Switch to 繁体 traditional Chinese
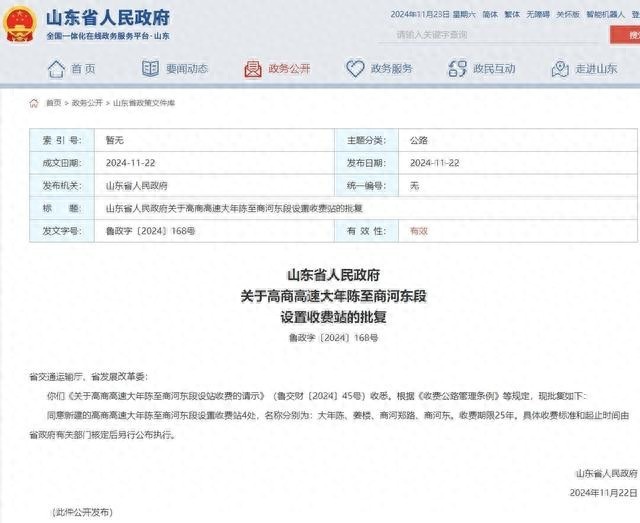This screenshot has width=640, height=523. click(512, 14)
